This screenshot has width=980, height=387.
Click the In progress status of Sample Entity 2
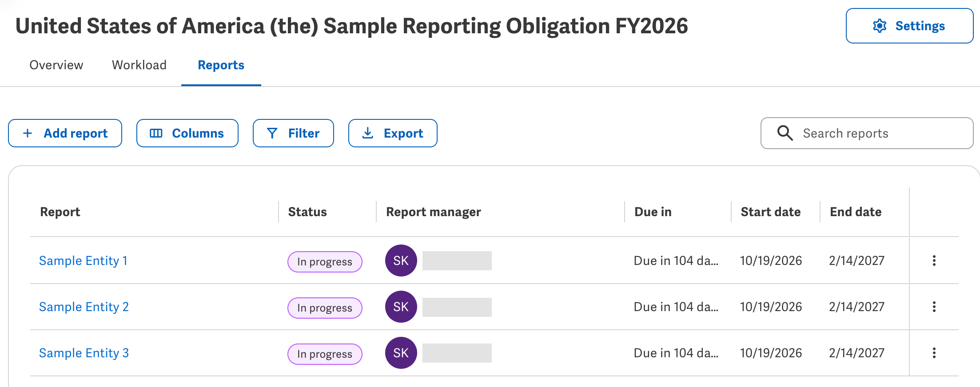pyautogui.click(x=325, y=308)
